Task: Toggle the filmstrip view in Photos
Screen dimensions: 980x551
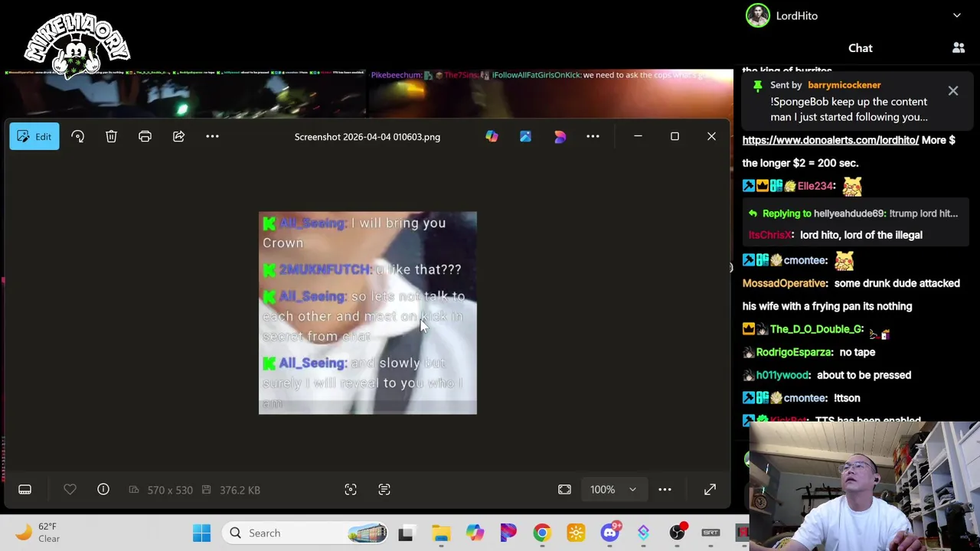Action: (24, 490)
